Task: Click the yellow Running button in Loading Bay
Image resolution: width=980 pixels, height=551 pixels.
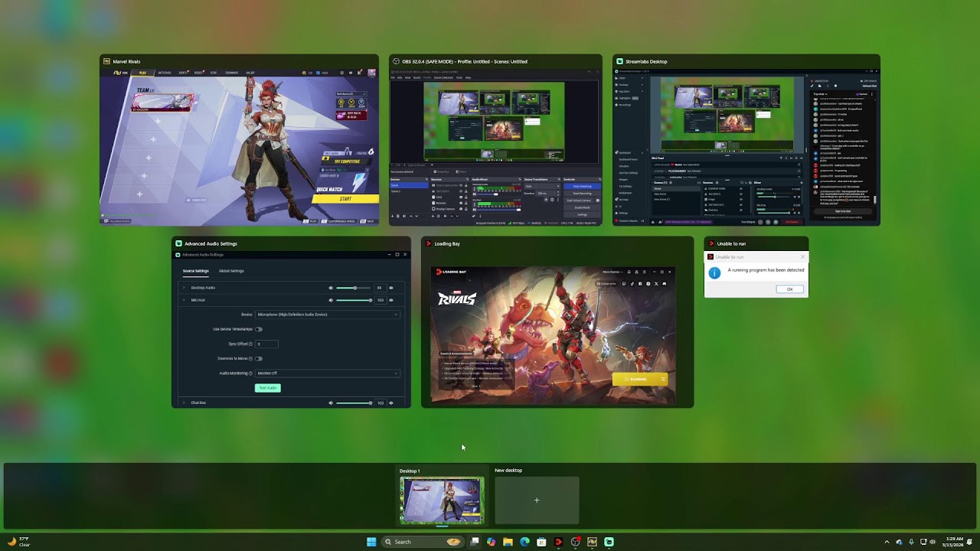Action: 635,379
